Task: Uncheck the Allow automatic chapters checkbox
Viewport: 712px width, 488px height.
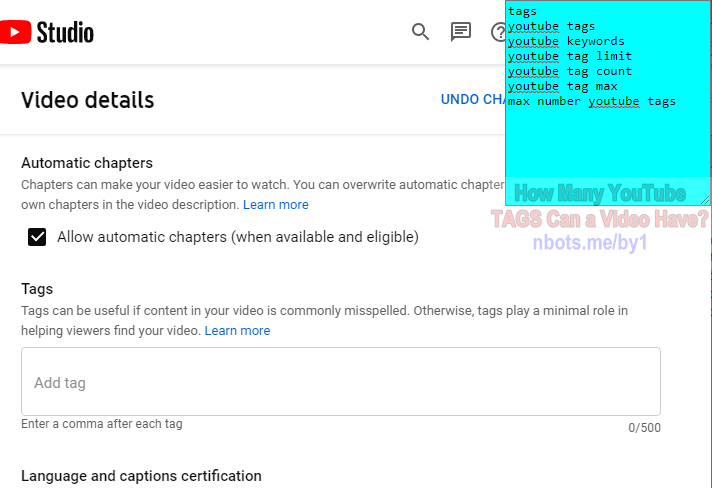Action: pyautogui.click(x=37, y=237)
